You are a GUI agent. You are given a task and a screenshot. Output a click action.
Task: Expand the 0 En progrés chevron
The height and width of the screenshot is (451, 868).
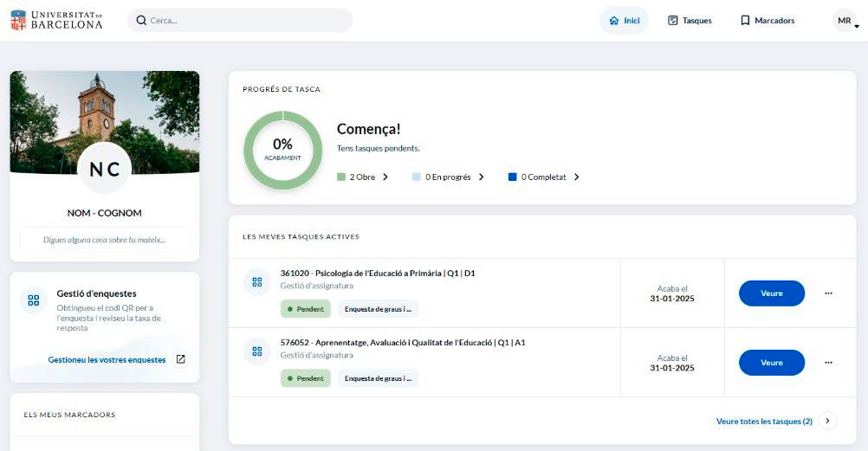pyautogui.click(x=482, y=177)
